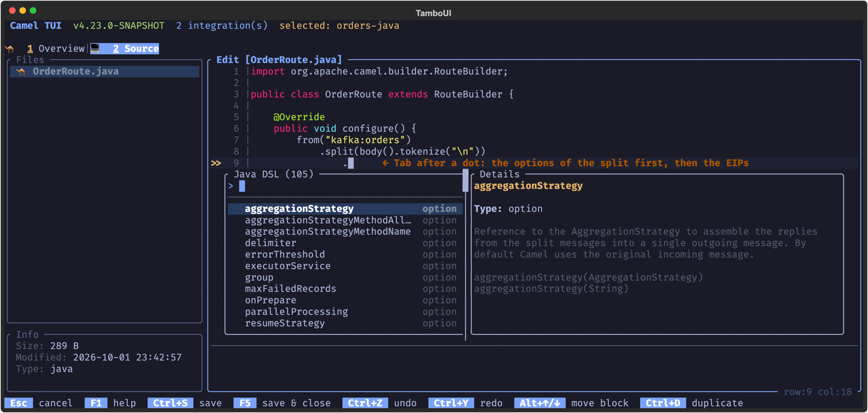The image size is (868, 413).
Task: Click the Edit [OrderRoute.java] panel title
Action: point(279,60)
